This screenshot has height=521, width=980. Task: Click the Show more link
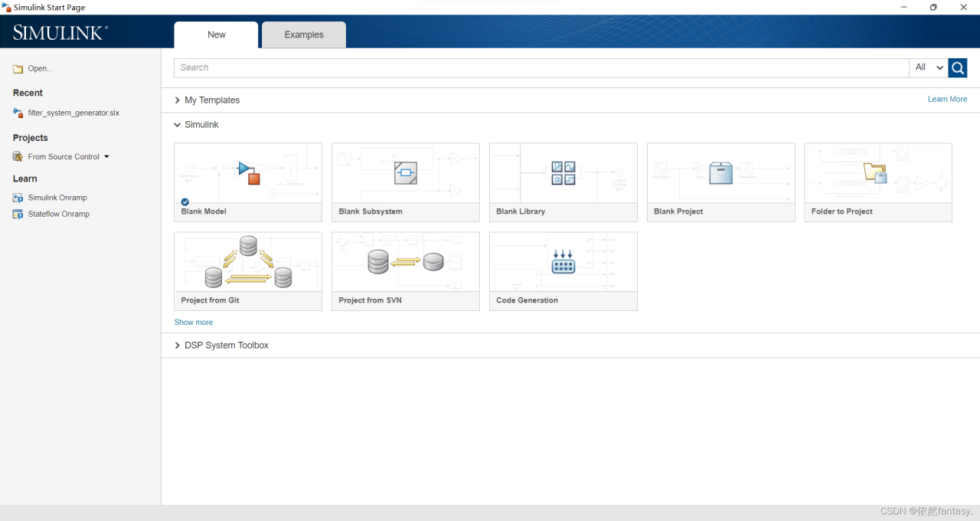pyautogui.click(x=194, y=323)
